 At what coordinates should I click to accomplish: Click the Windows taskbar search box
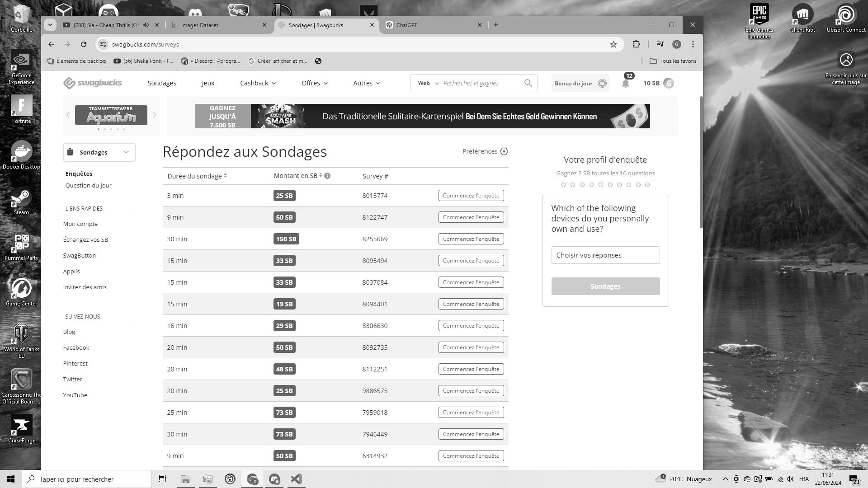pos(87,479)
